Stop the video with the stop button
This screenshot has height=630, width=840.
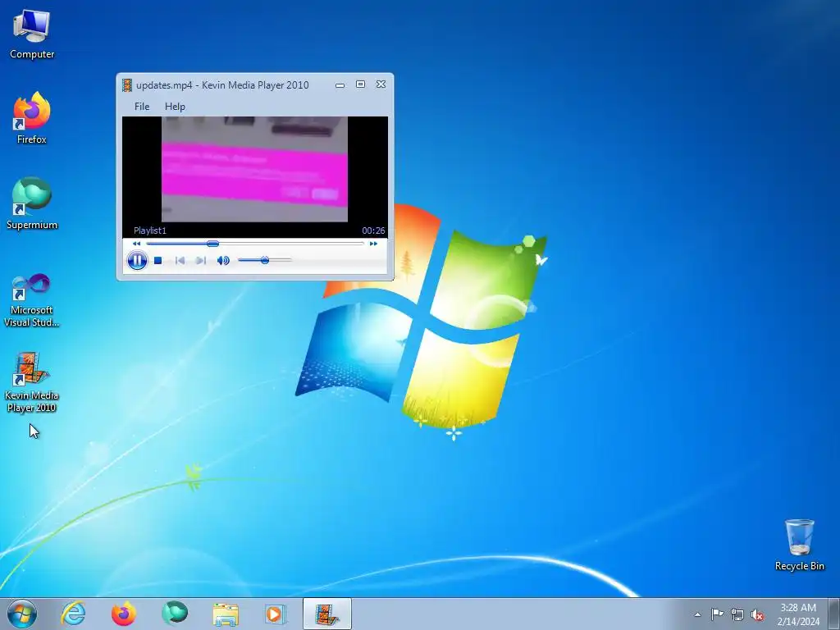(158, 260)
